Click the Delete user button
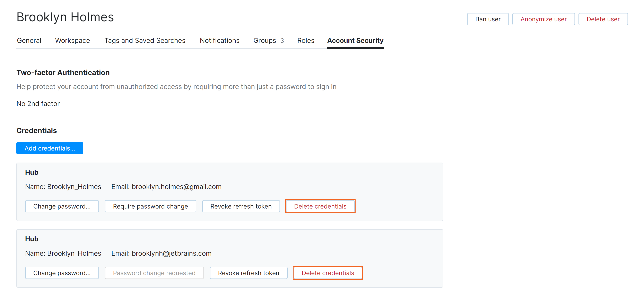The width and height of the screenshot is (644, 302). pyautogui.click(x=603, y=19)
